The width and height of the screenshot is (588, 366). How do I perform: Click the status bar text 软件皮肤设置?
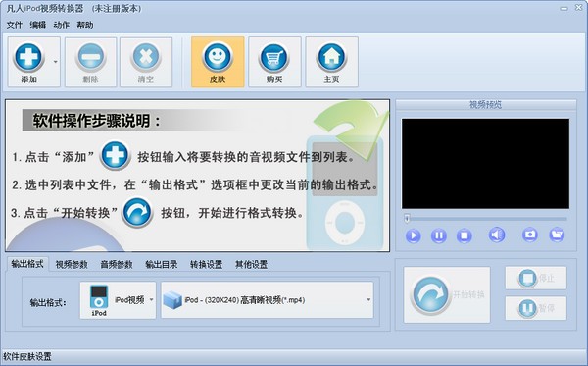coord(27,356)
